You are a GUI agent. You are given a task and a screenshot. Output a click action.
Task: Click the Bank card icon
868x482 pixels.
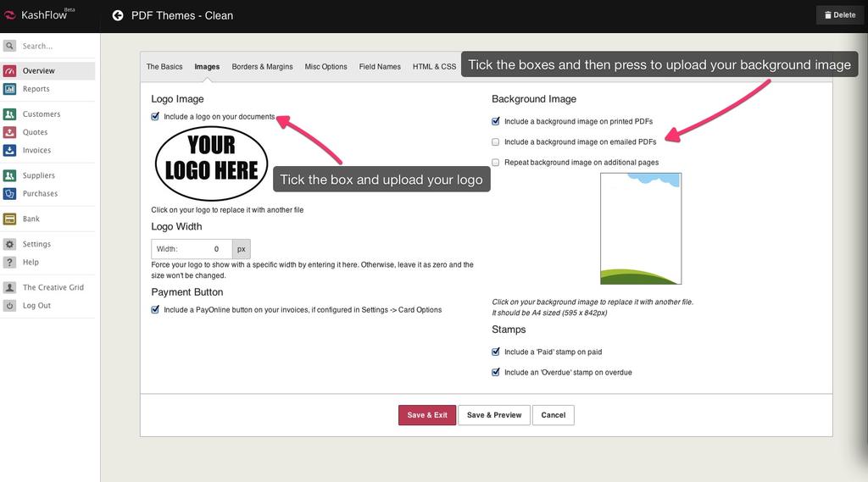tap(10, 219)
